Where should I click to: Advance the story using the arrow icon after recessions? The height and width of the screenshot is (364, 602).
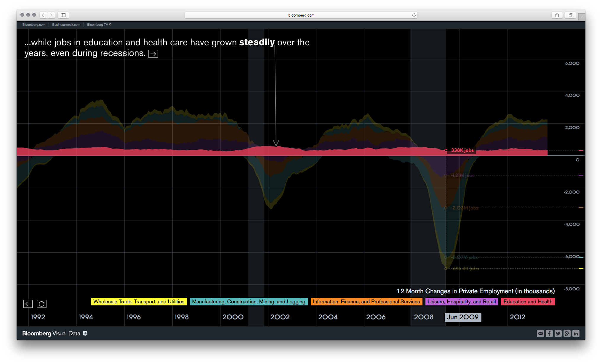[153, 54]
